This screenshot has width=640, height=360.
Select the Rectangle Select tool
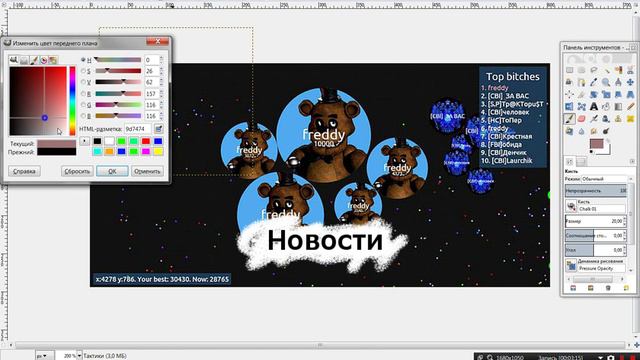(569, 70)
